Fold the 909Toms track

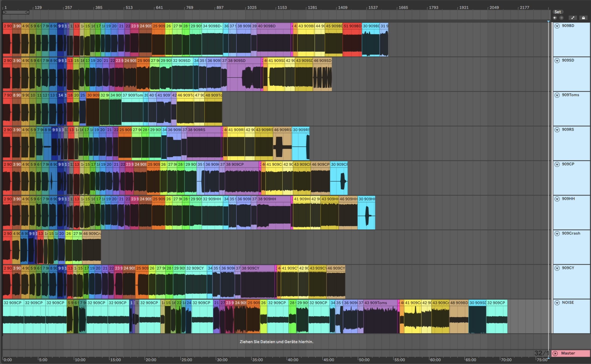[x=557, y=95]
